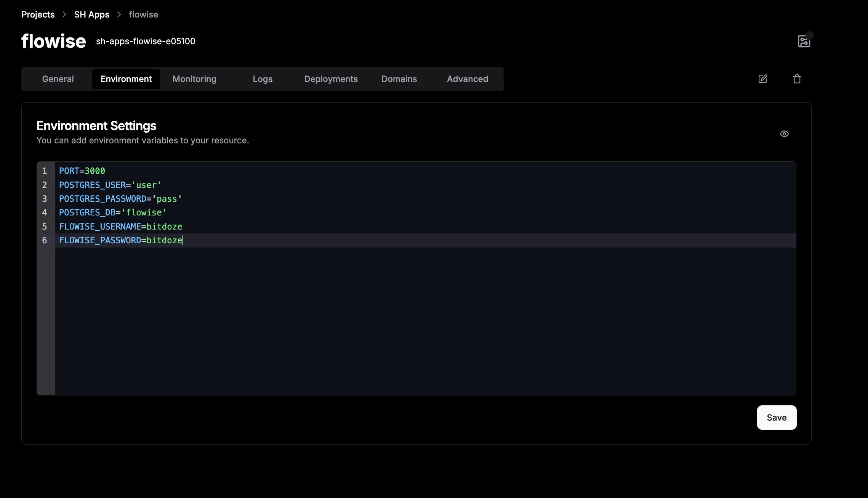Click the Projects breadcrumb link
The height and width of the screenshot is (498, 868).
(x=38, y=14)
